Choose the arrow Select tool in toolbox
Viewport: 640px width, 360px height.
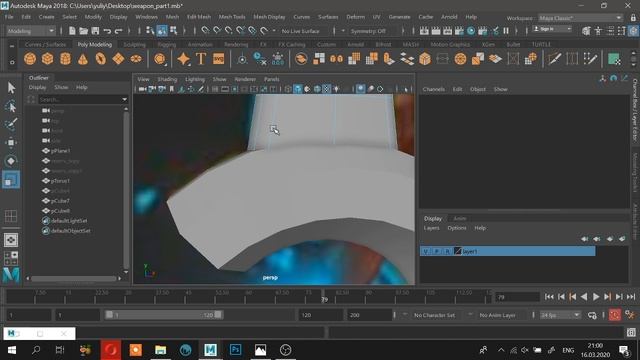[11, 87]
